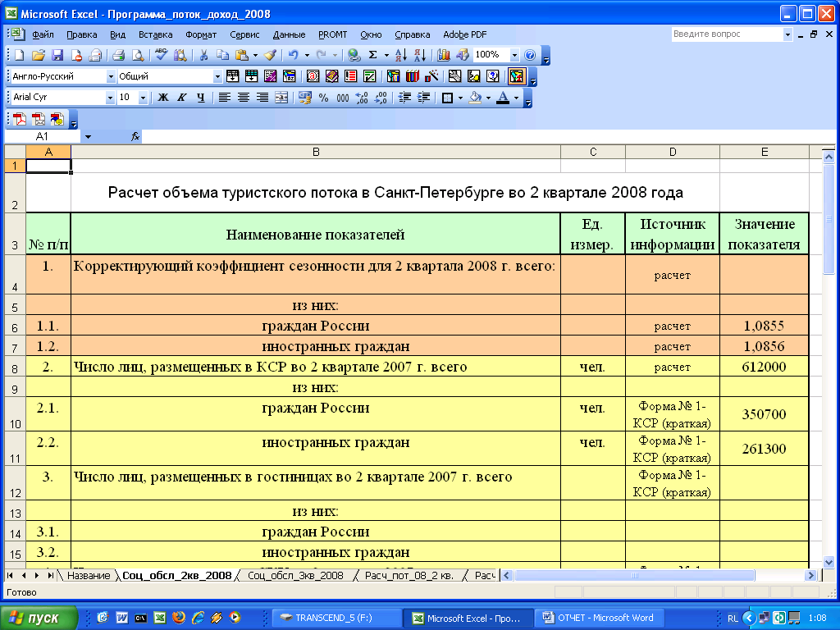Click the Windows пуск Start button

(x=39, y=618)
